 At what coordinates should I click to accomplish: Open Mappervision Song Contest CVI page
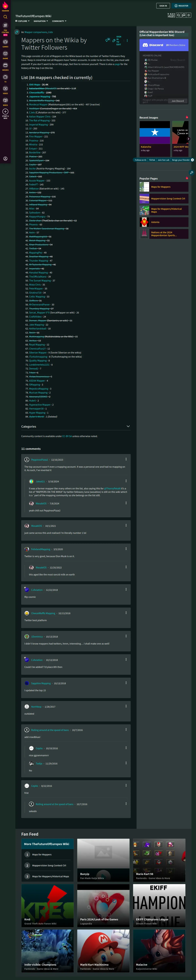(x=164, y=199)
